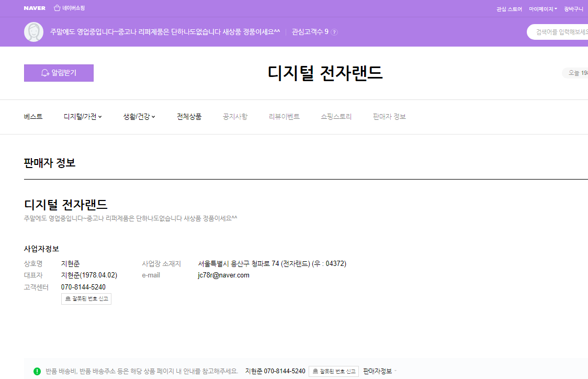Click the 상호명 value 지현준

(x=71, y=264)
